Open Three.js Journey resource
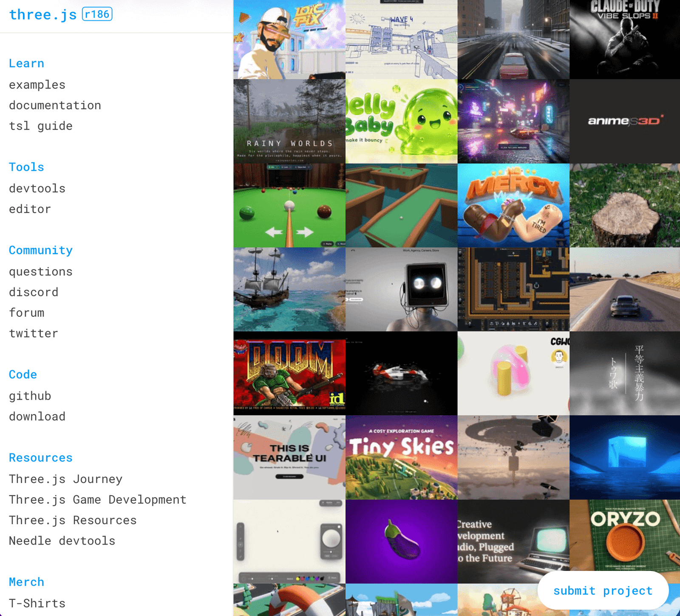The height and width of the screenshot is (616, 680). coord(66,479)
